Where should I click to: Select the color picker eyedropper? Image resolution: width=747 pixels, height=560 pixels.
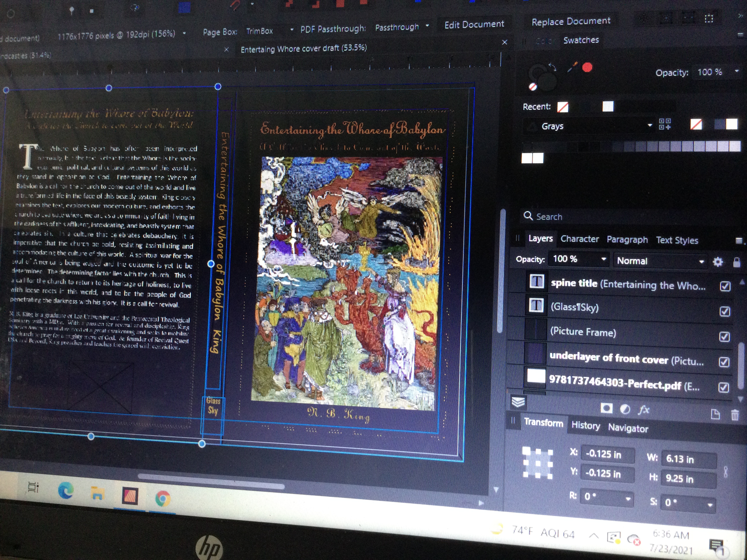(x=572, y=67)
